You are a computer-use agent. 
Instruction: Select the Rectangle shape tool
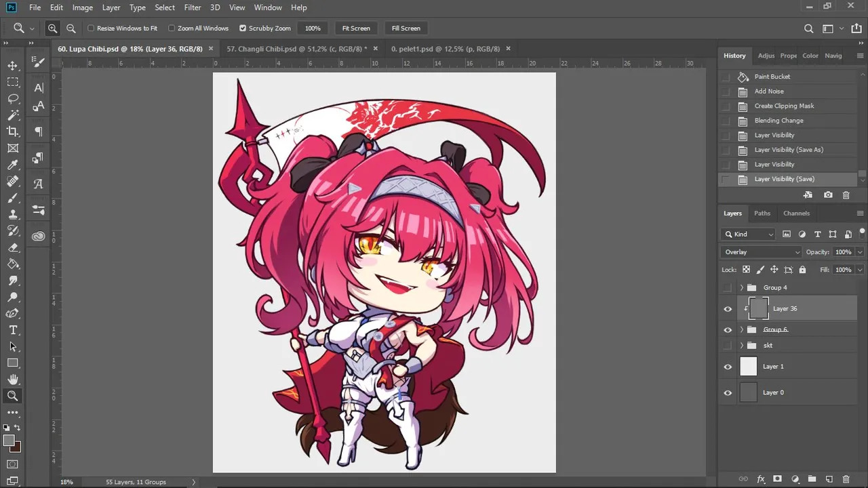coord(12,363)
